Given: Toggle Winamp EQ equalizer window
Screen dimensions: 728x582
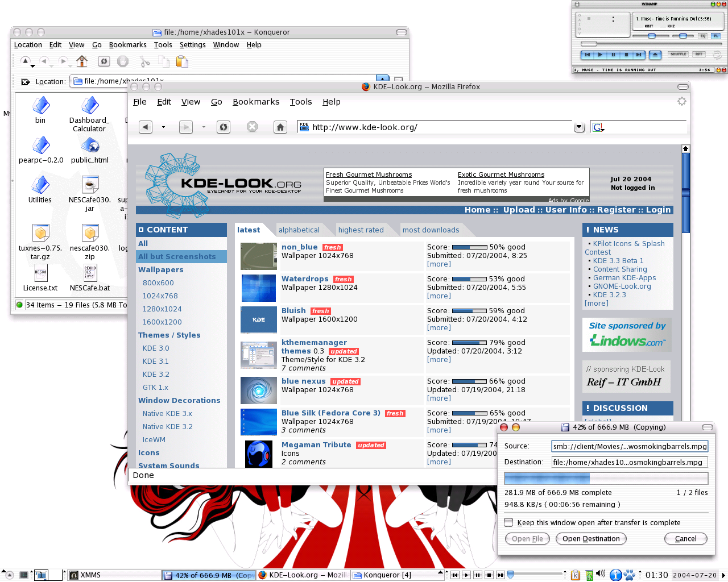Looking at the screenshot, I should 703,36.
